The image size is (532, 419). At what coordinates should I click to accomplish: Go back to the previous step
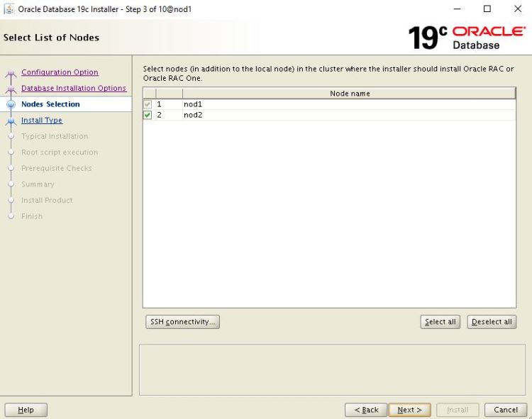pos(366,410)
